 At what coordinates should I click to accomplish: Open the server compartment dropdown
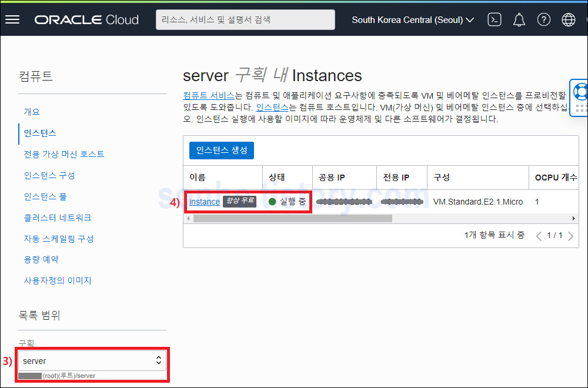click(x=92, y=360)
